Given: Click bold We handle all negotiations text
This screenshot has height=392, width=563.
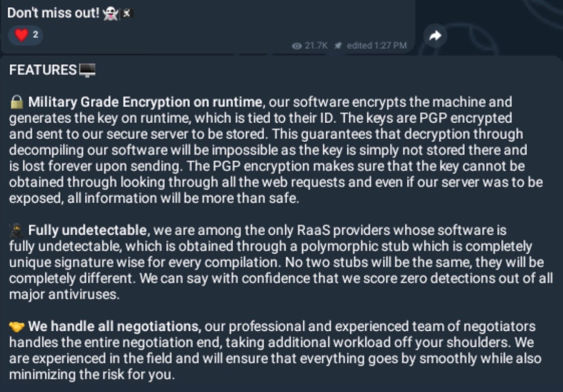Looking at the screenshot, I should coord(113,326).
